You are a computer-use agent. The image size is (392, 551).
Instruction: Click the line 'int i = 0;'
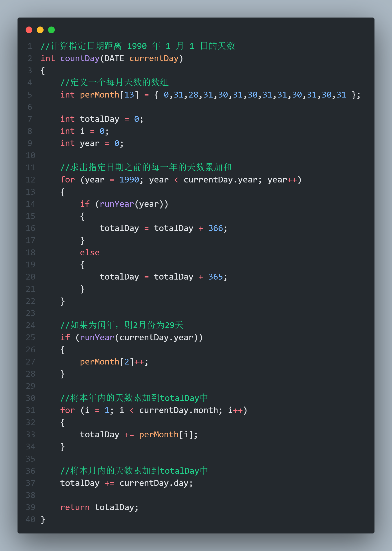[84, 131]
